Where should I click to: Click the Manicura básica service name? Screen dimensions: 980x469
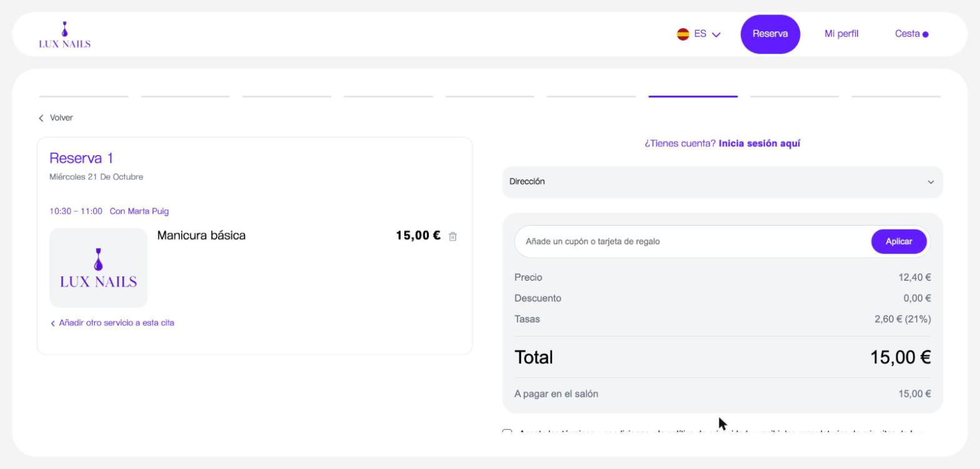coord(202,236)
